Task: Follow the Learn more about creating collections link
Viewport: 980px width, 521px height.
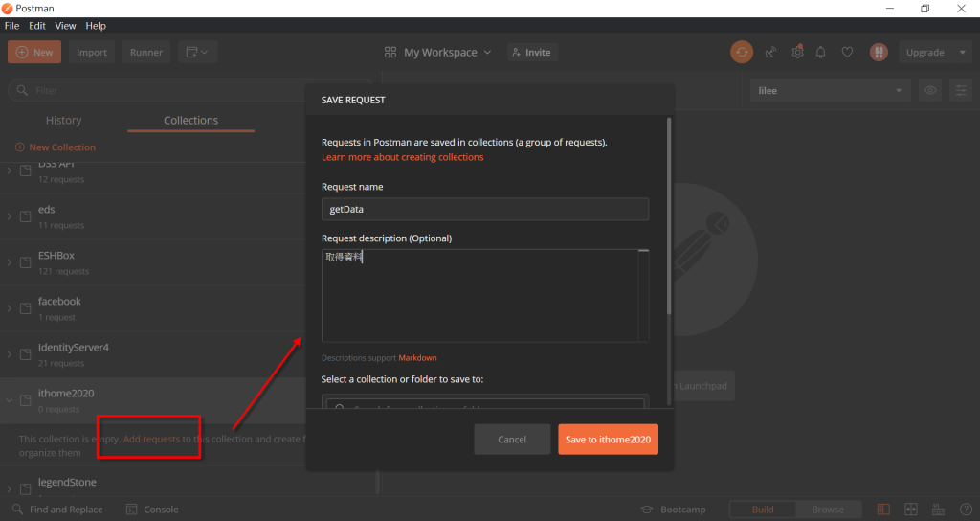Action: pyautogui.click(x=403, y=157)
